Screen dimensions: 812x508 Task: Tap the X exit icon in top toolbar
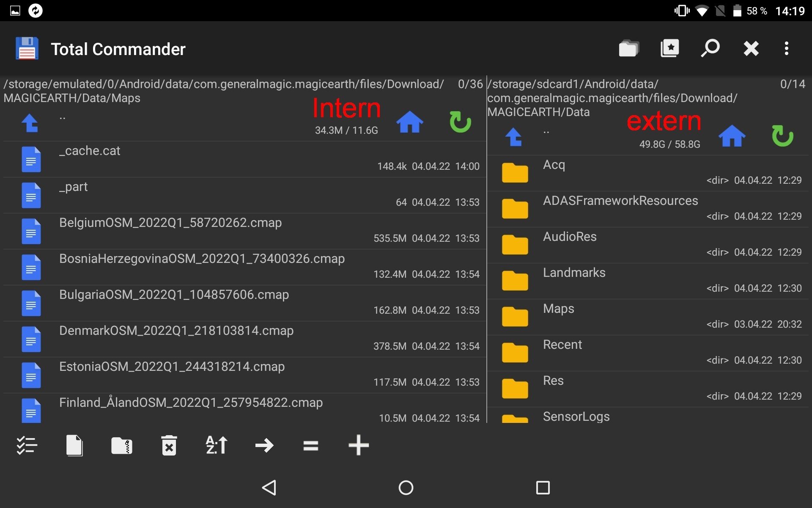click(751, 48)
